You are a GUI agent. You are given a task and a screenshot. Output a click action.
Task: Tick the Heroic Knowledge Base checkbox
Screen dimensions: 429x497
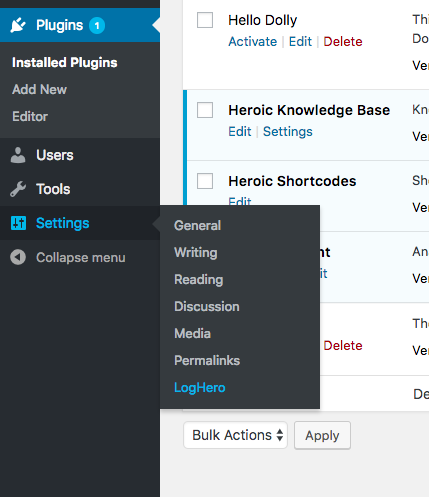(205, 110)
